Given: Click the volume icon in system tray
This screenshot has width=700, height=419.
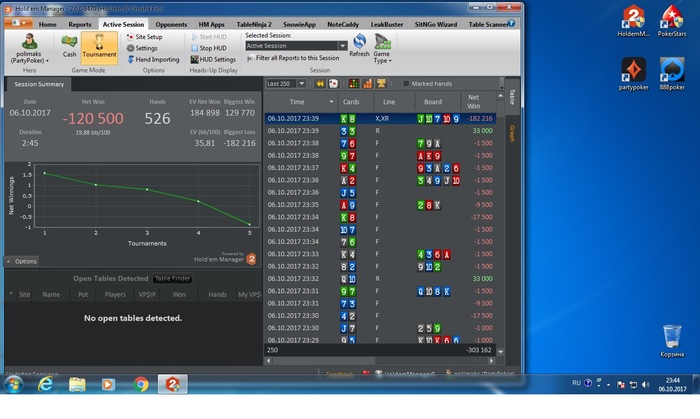Looking at the screenshot, I should (x=645, y=384).
